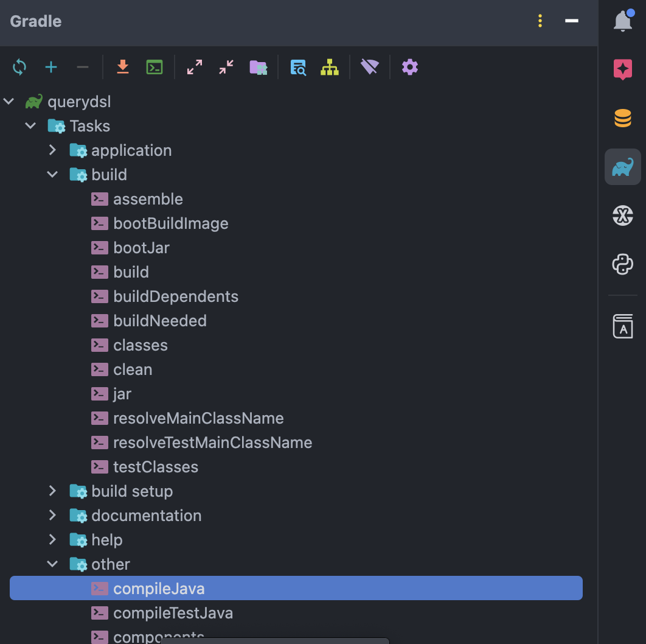Click the other folder label
This screenshot has width=646, height=644.
click(111, 564)
